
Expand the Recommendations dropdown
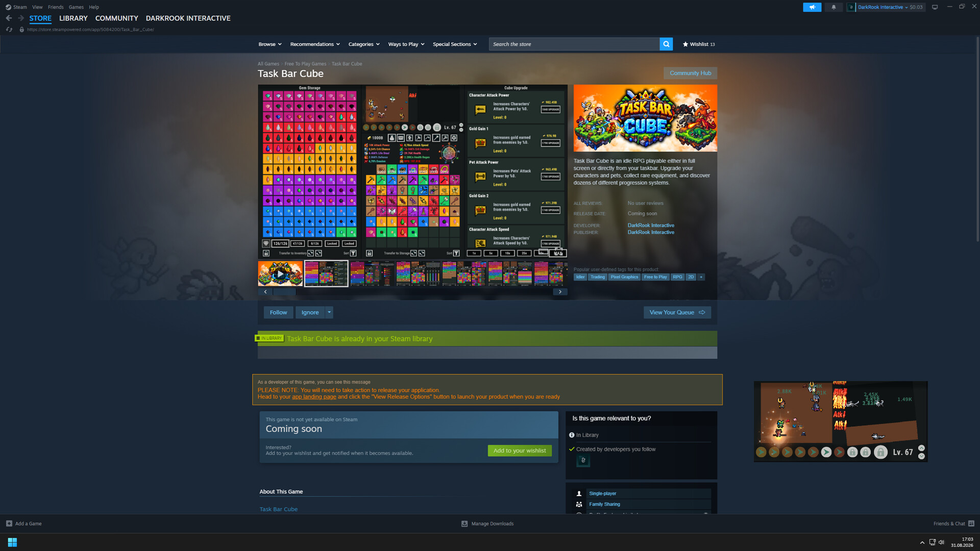pyautogui.click(x=315, y=44)
